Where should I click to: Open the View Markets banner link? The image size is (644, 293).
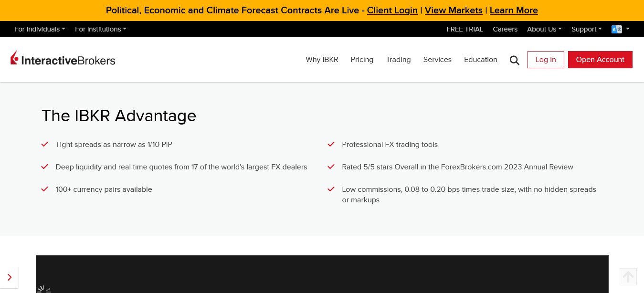454,10
